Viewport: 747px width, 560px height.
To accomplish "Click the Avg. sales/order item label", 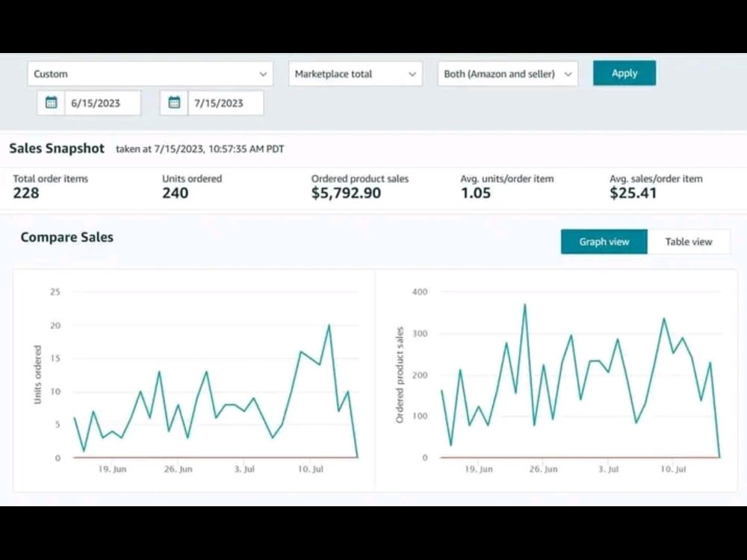I will [656, 179].
